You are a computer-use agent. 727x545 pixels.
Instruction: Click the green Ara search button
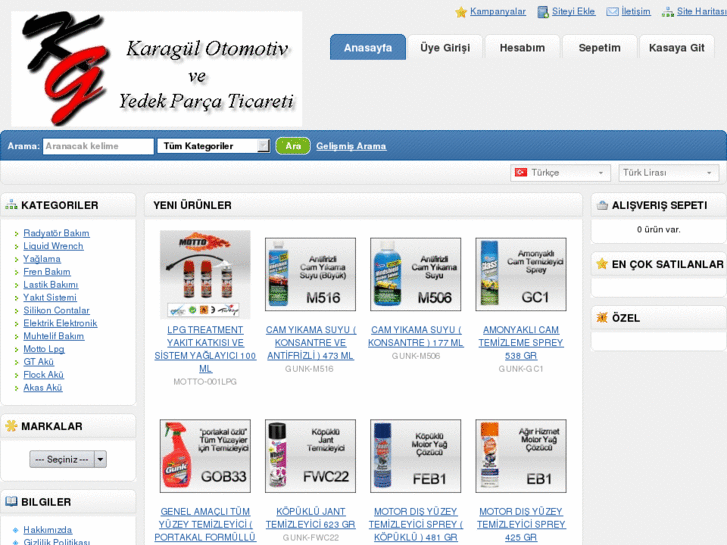(293, 146)
